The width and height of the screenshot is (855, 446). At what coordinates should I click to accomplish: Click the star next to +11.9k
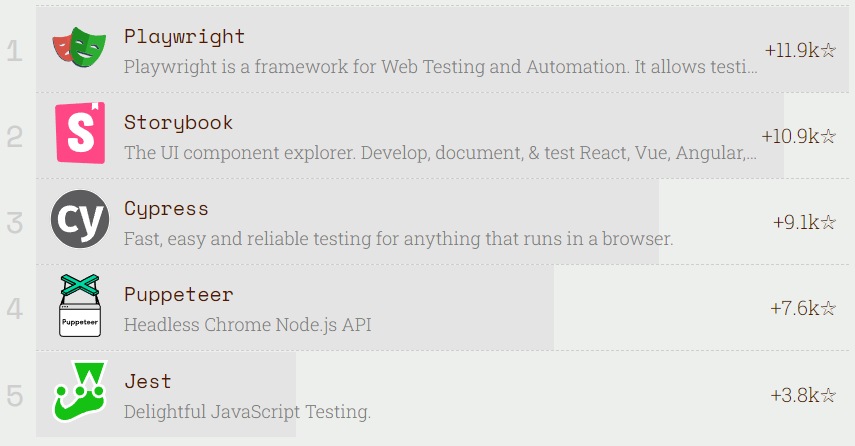828,50
